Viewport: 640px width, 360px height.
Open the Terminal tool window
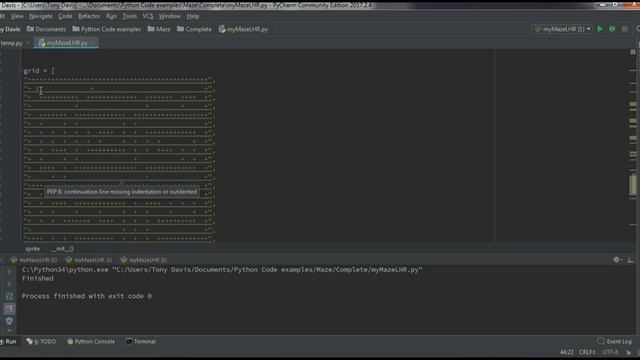[x=141, y=342]
